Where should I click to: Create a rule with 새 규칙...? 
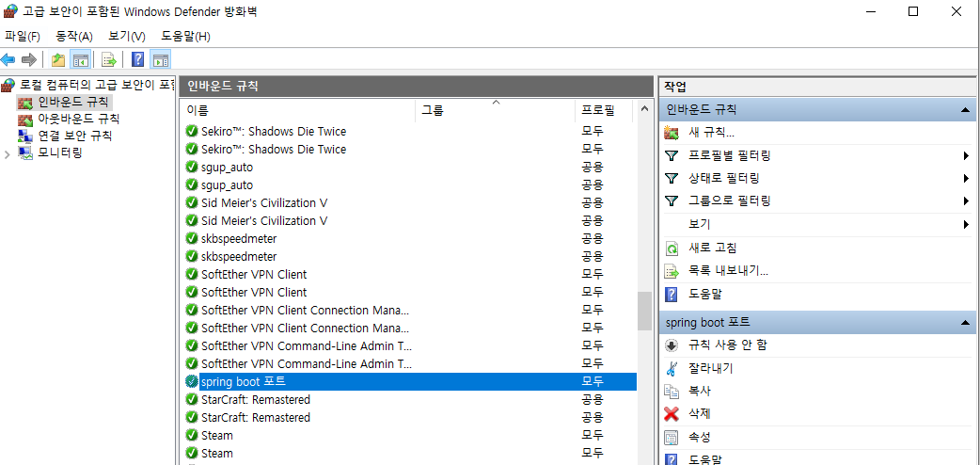pyautogui.click(x=711, y=133)
